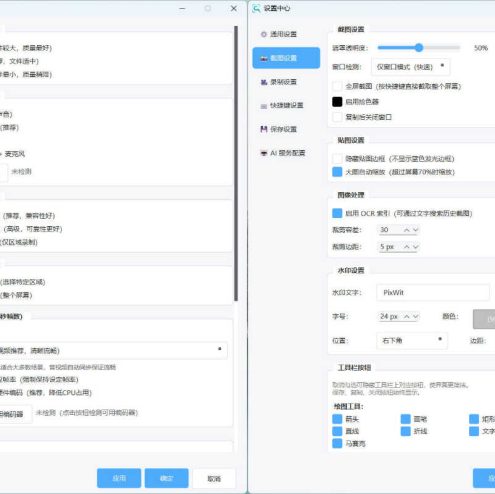This screenshot has width=495, height=494.
Task: Open the quality preset dropdown in left window
Action: tap(113, 350)
